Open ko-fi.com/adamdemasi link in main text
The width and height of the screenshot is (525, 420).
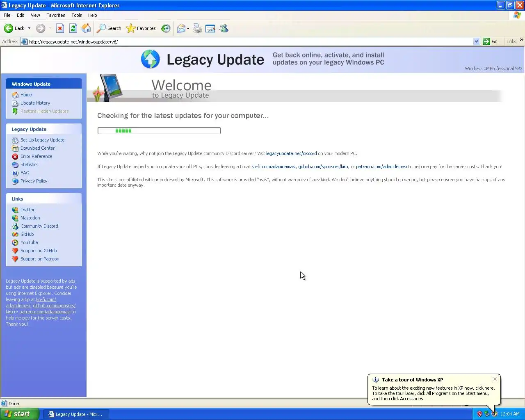tap(273, 167)
